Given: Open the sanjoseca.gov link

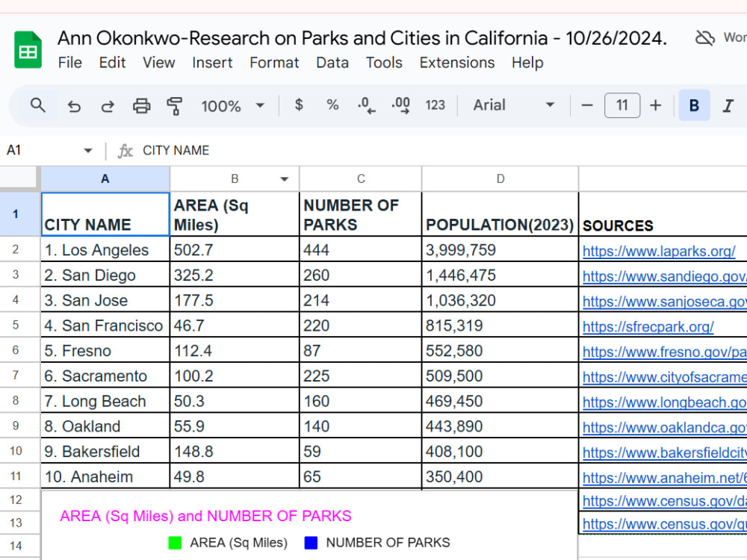Looking at the screenshot, I should [665, 302].
